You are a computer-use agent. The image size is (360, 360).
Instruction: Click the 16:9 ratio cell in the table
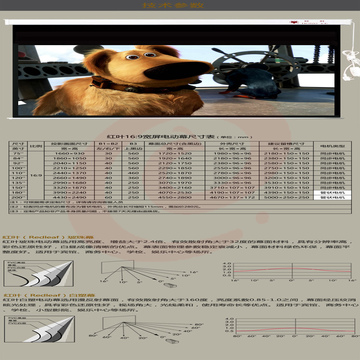pyautogui.click(x=36, y=175)
